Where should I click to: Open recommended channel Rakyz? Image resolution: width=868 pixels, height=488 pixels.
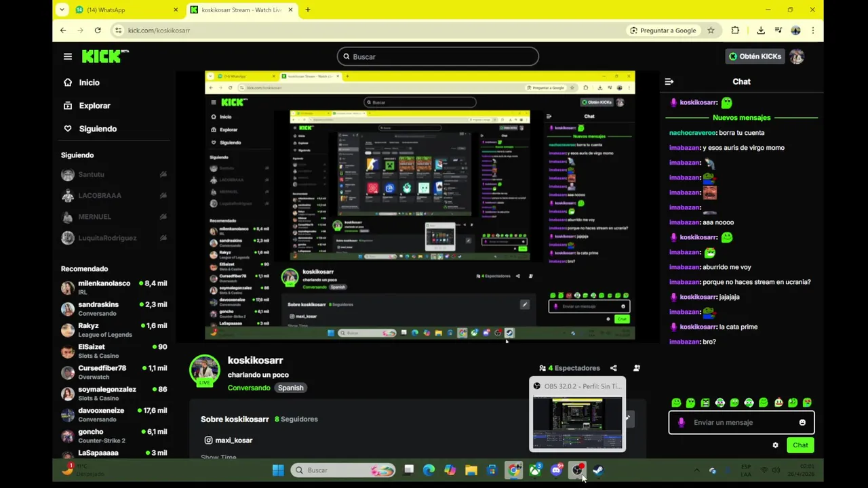coord(114,330)
